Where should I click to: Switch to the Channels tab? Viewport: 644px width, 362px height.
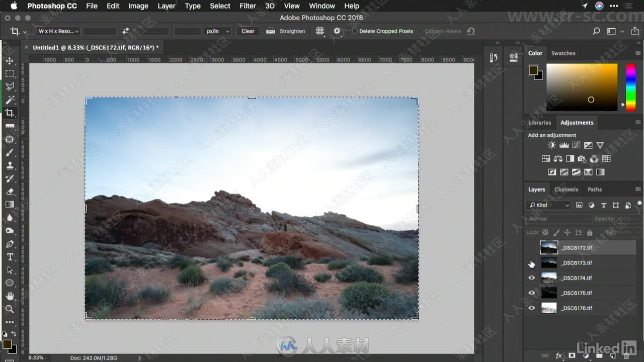[566, 190]
